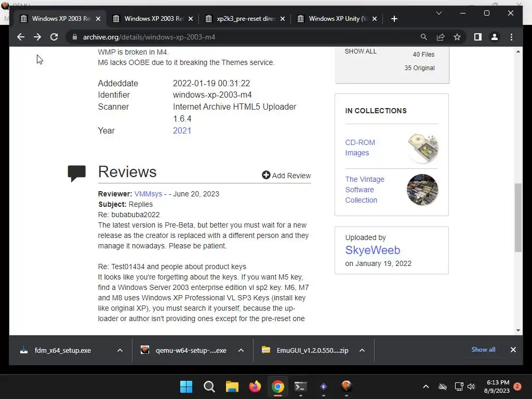Open the QEMU taskbar icon

[347, 387]
